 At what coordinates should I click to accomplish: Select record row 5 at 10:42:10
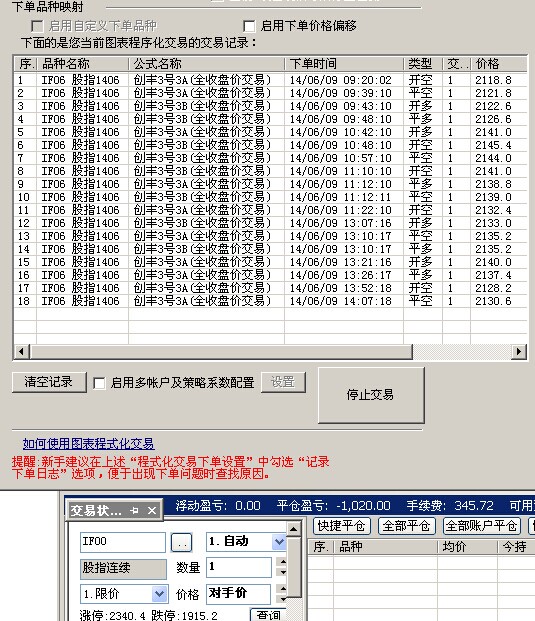pos(270,132)
